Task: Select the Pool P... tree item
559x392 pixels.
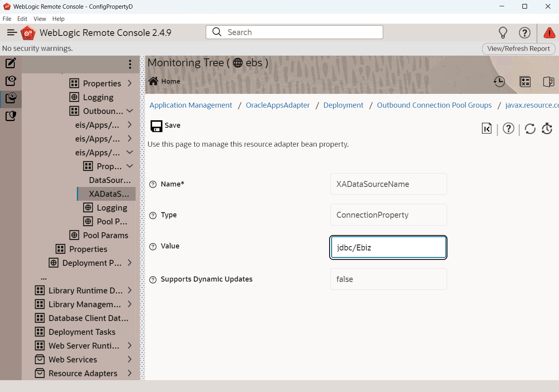Action: [105, 222]
